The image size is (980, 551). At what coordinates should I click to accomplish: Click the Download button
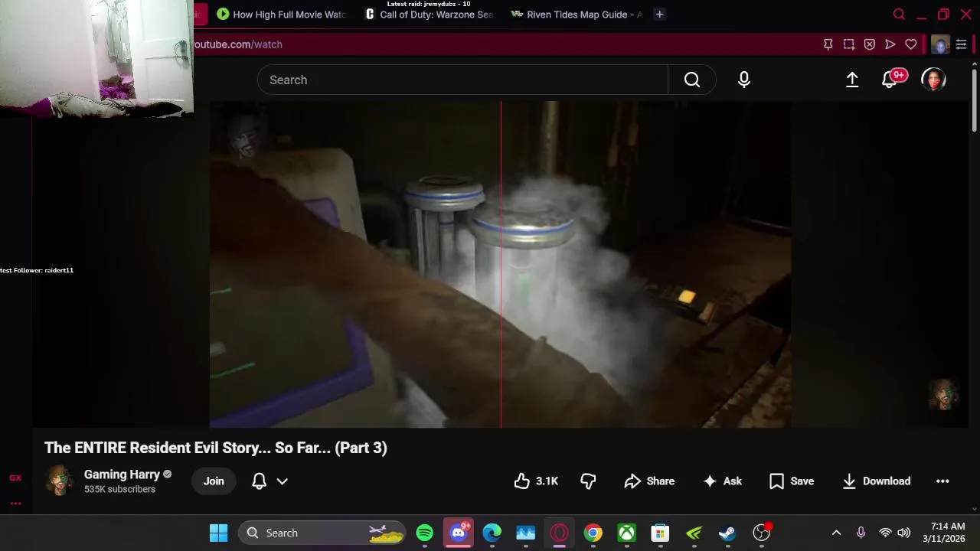pyautogui.click(x=876, y=481)
